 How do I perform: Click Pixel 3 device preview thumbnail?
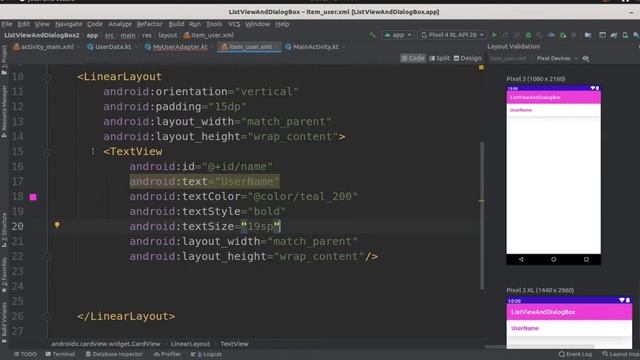[553, 175]
